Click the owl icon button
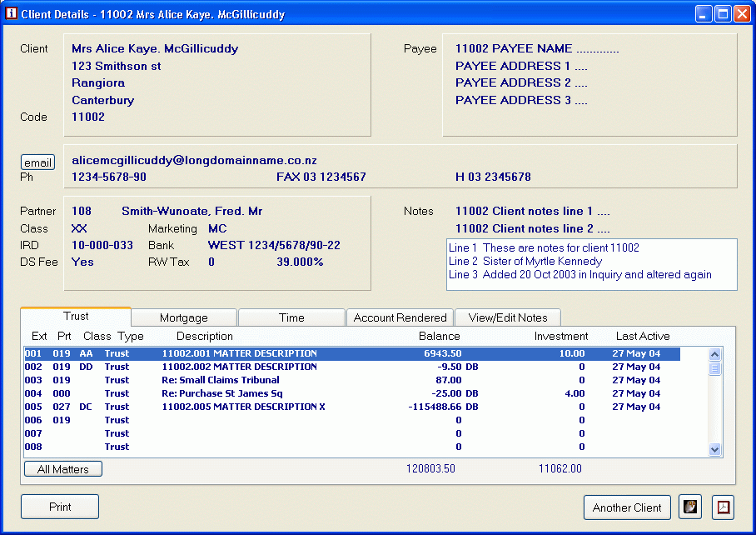The image size is (756, 535). point(690,507)
